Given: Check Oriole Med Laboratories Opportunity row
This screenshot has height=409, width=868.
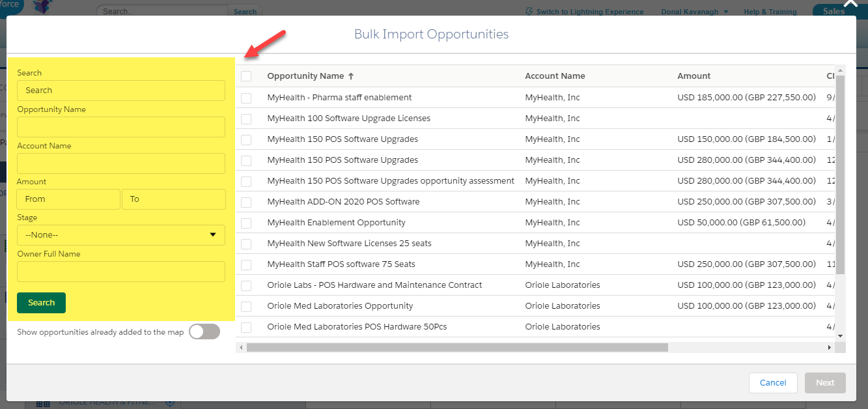Looking at the screenshot, I should [246, 306].
